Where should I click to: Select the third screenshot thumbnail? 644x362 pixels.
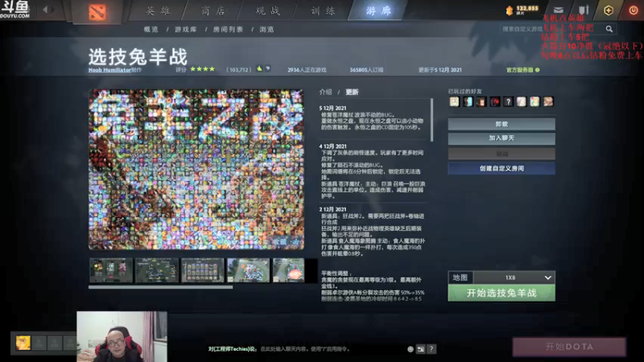tap(203, 270)
